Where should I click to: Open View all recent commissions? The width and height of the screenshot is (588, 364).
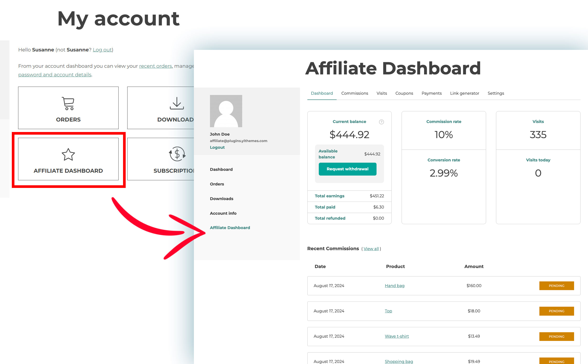[371, 249]
